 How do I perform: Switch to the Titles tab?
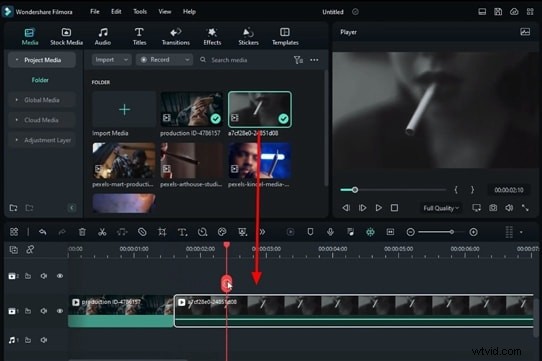139,37
